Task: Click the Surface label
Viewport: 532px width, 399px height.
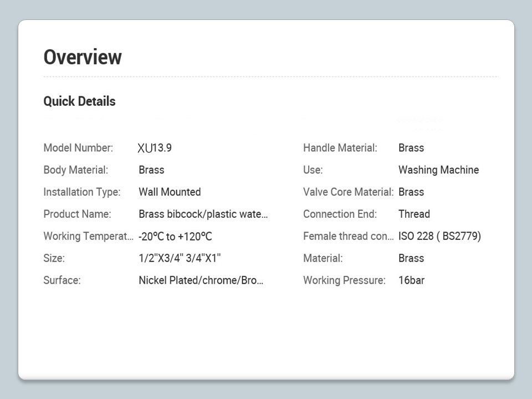Action: 62,280
